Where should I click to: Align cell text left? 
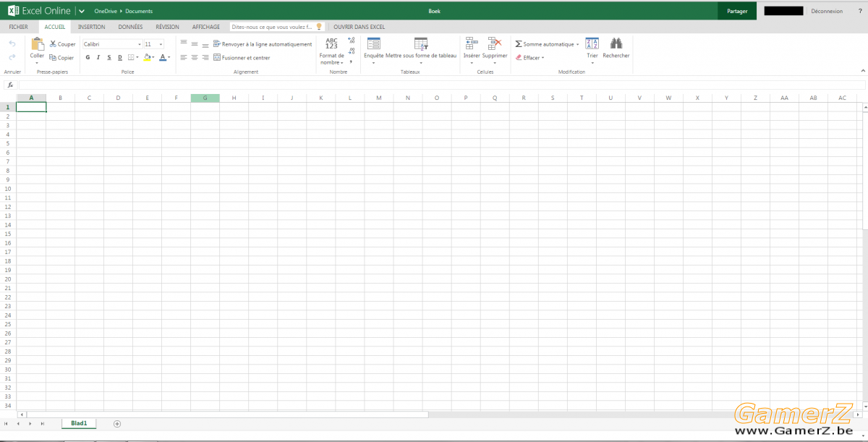pyautogui.click(x=184, y=57)
